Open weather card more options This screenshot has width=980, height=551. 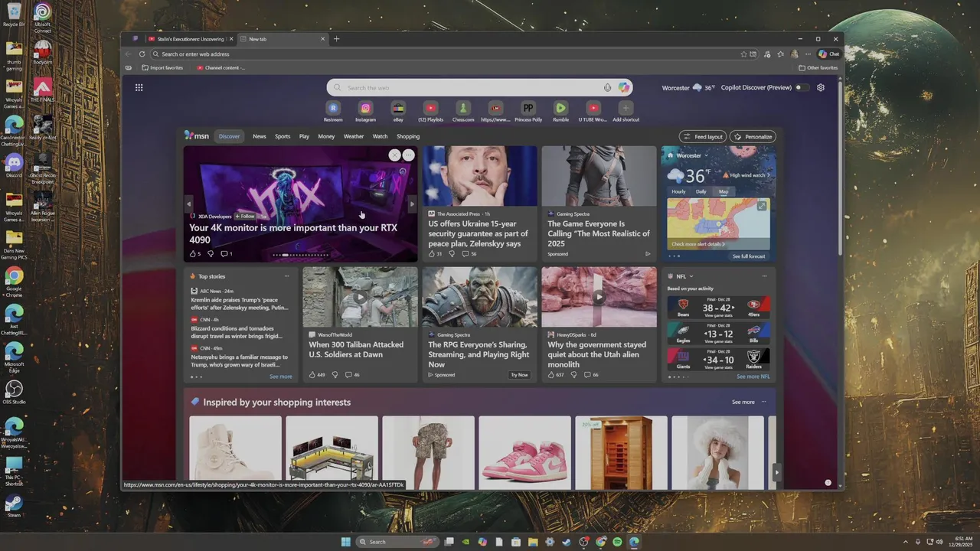pyautogui.click(x=764, y=155)
